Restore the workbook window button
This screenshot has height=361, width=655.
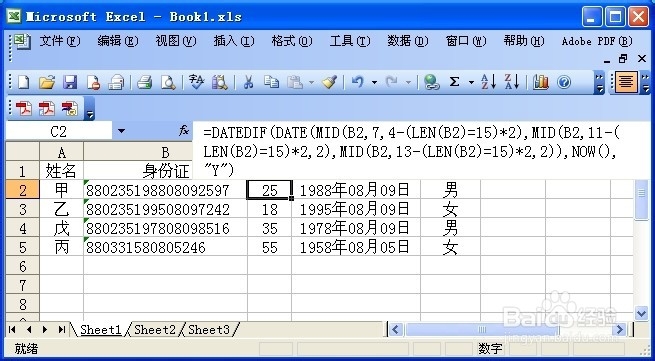[623, 59]
